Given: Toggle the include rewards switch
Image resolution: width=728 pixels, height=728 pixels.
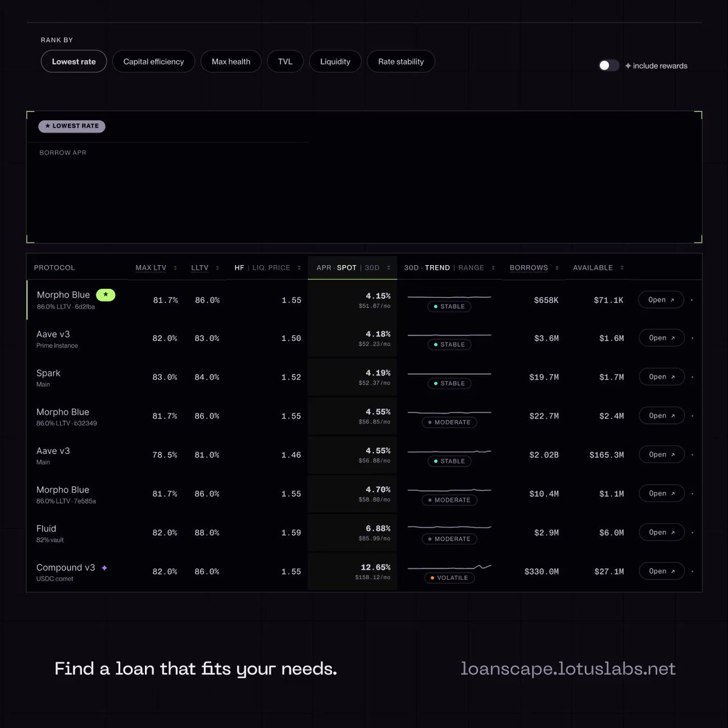Looking at the screenshot, I should click(x=608, y=66).
